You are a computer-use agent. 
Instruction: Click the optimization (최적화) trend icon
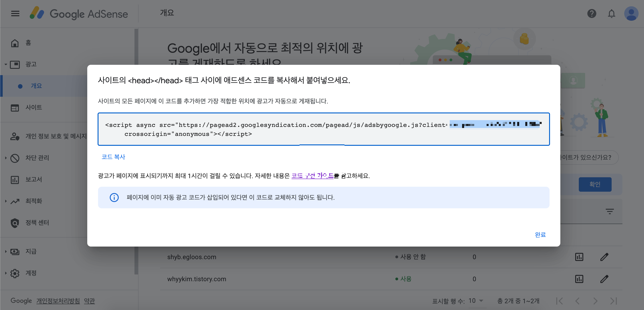(x=15, y=201)
